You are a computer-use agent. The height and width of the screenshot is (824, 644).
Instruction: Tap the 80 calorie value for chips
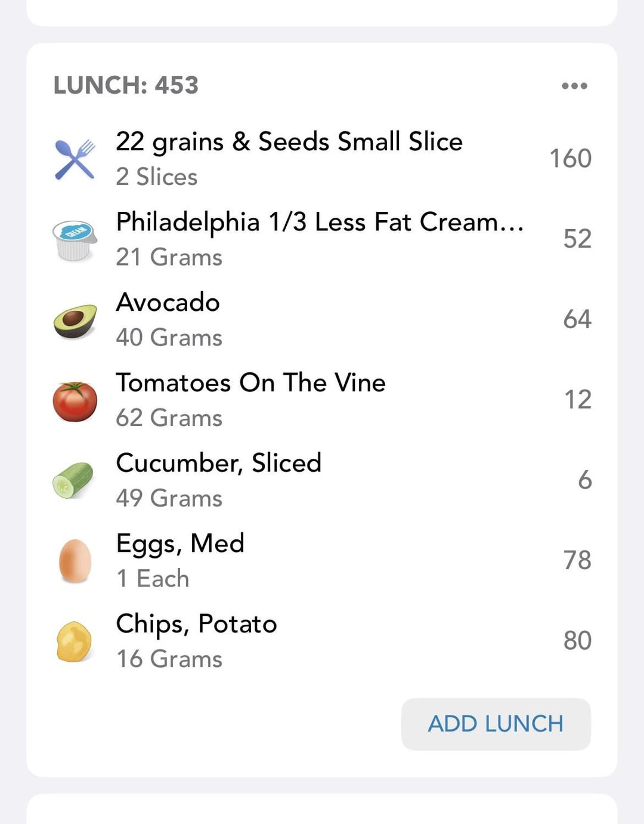(577, 641)
